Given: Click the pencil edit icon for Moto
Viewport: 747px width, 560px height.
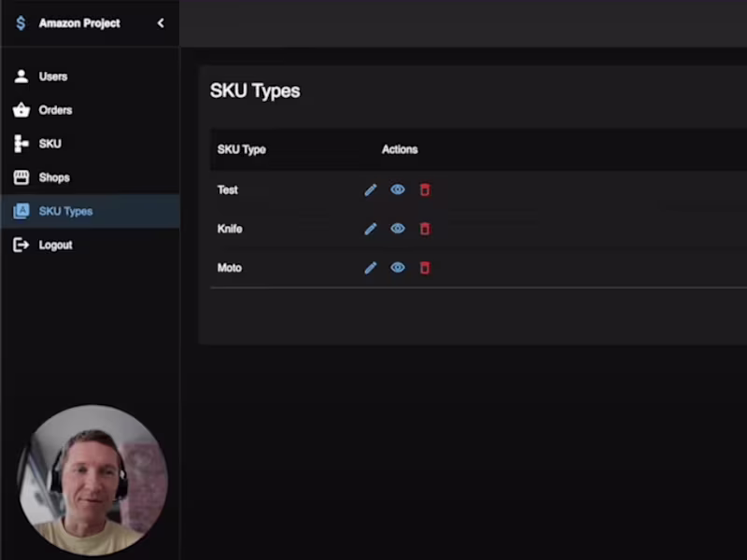Looking at the screenshot, I should (x=371, y=268).
